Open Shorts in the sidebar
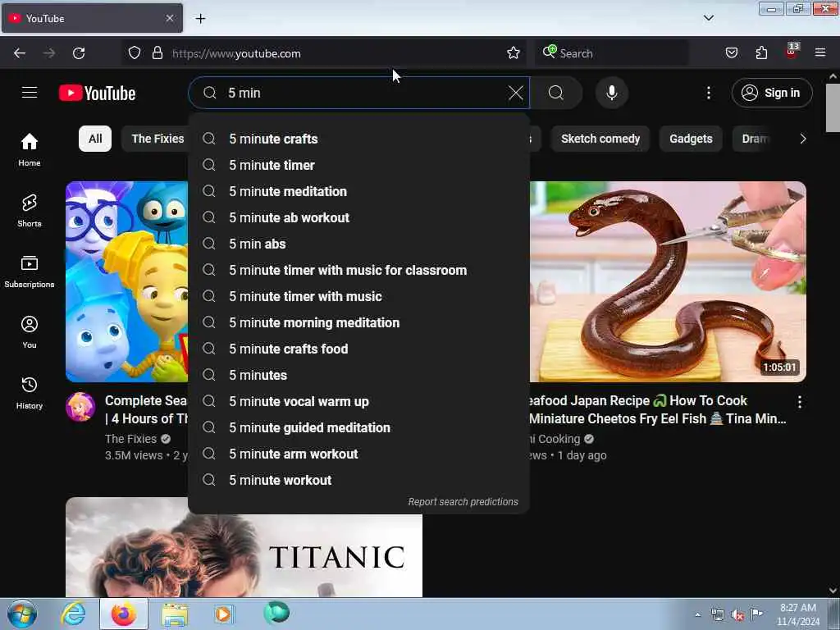This screenshot has width=840, height=630. [30, 211]
